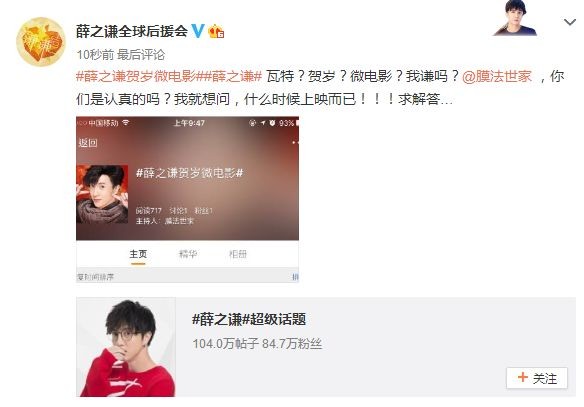This screenshot has height=407, width=584.
Task: Open the embedded topic screenshot image
Action: [x=187, y=199]
